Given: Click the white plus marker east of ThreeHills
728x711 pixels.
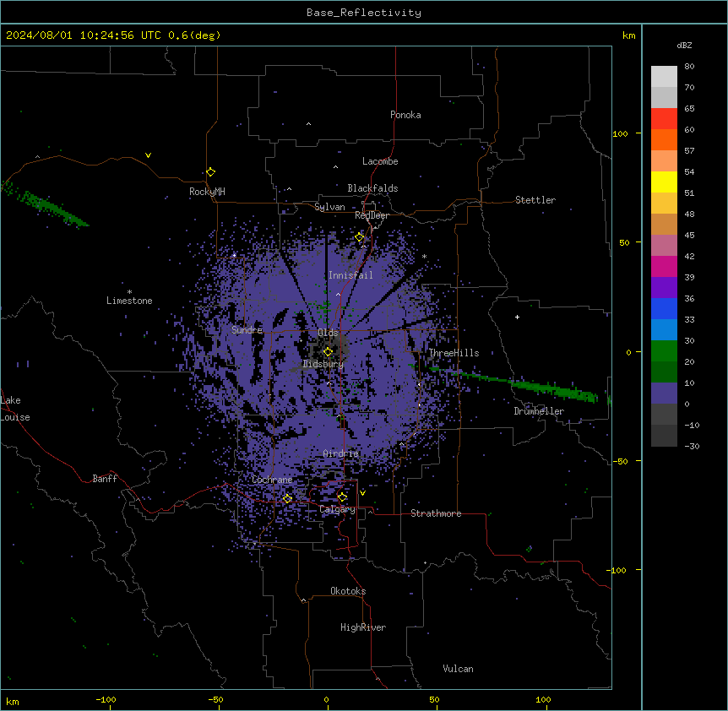Looking at the screenshot, I should click(x=517, y=317).
